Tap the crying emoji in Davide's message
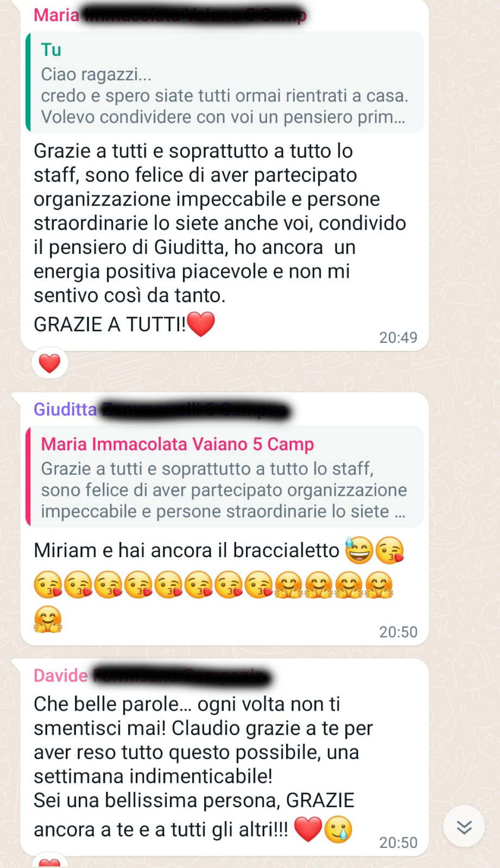This screenshot has width=500, height=868. point(338,829)
